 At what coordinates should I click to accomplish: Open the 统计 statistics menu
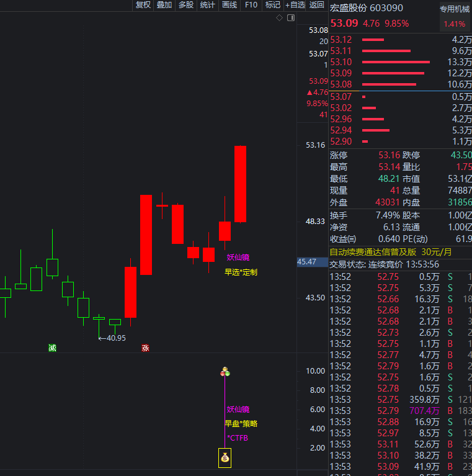208,5
